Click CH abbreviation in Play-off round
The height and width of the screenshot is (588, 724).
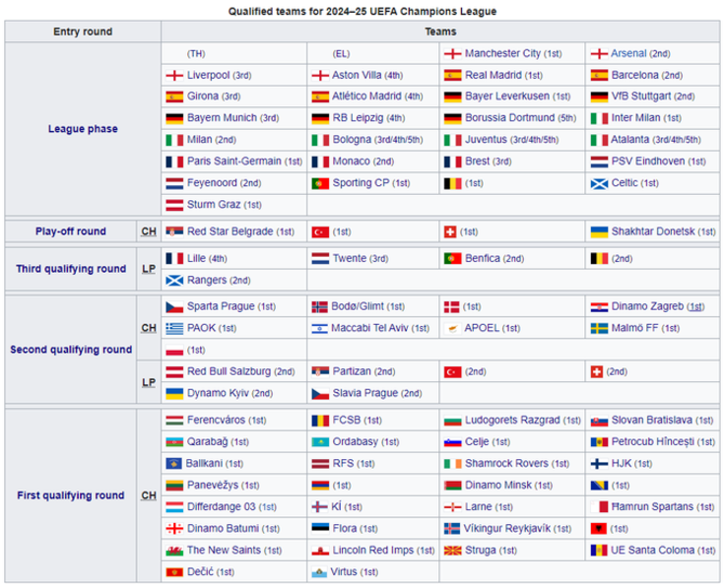click(x=149, y=231)
